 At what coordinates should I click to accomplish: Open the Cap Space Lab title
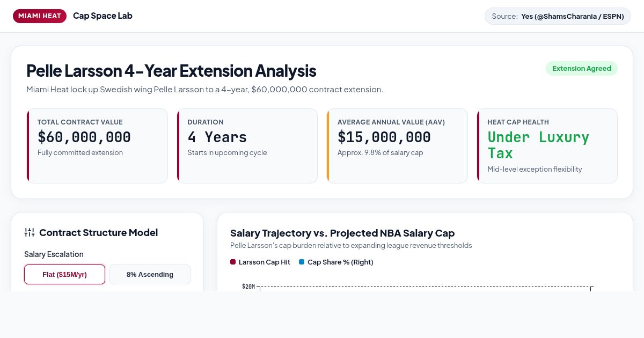(103, 16)
